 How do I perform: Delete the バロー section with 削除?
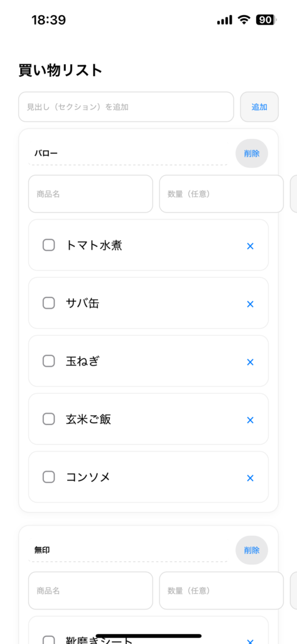click(252, 153)
